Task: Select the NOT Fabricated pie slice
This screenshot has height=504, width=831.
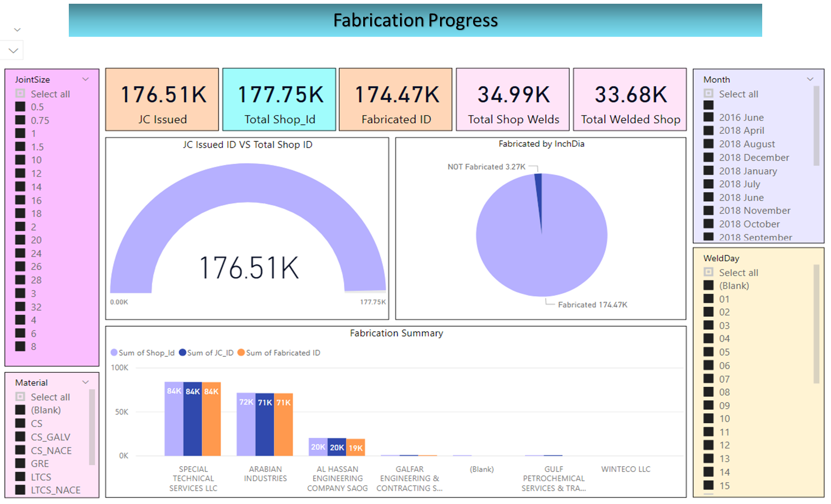Action: [x=538, y=192]
